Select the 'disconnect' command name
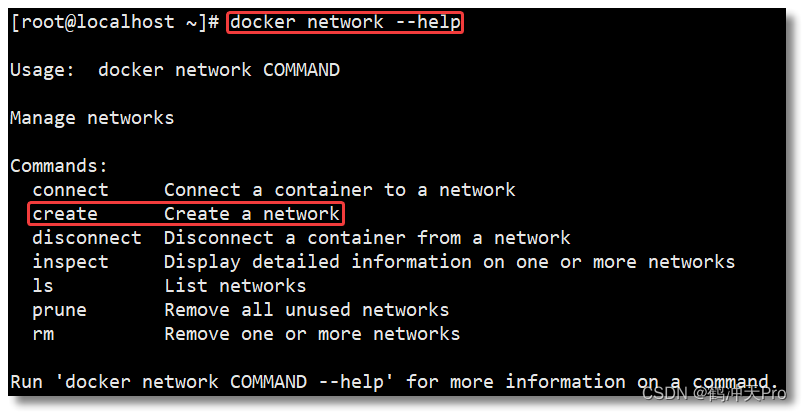Viewport: 802px width, 412px height. click(x=87, y=238)
